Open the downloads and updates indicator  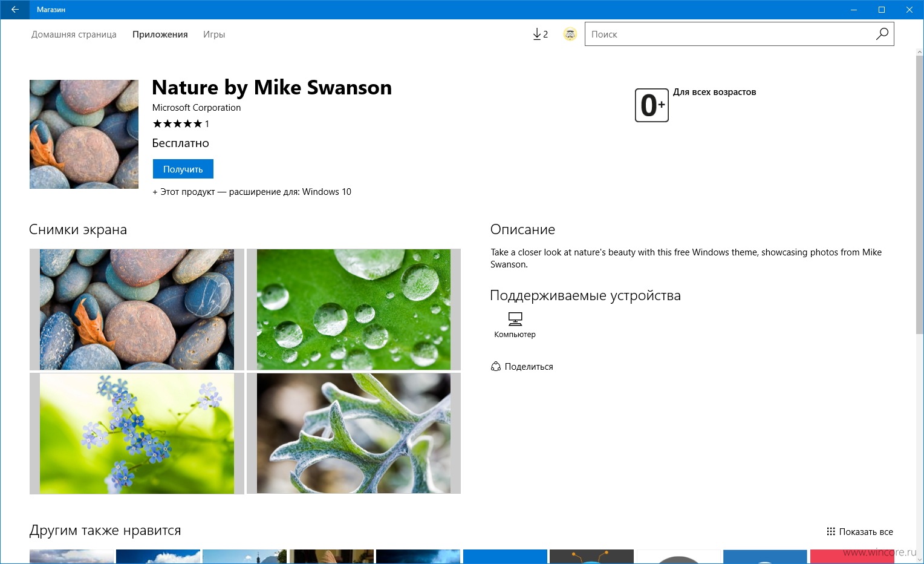[x=540, y=34]
